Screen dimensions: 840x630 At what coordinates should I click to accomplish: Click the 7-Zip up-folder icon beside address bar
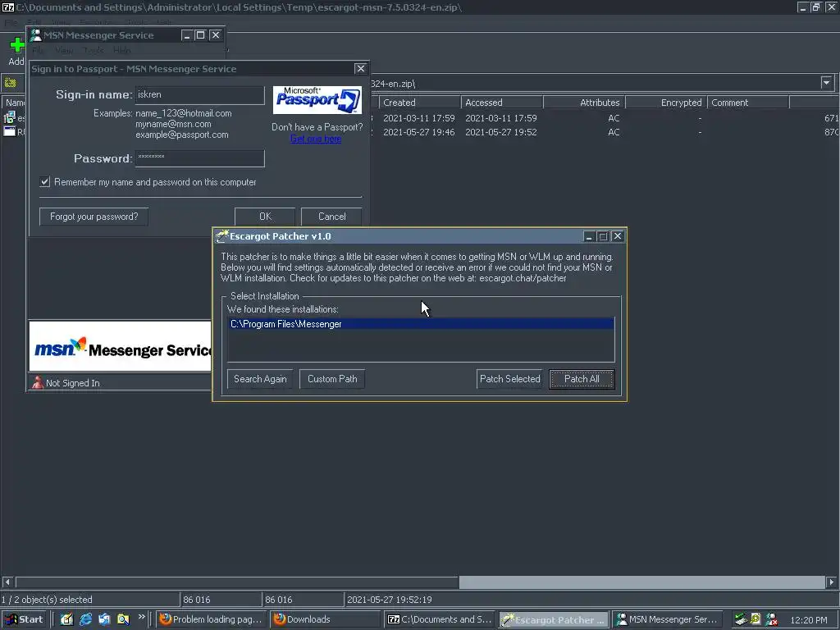click(x=10, y=83)
